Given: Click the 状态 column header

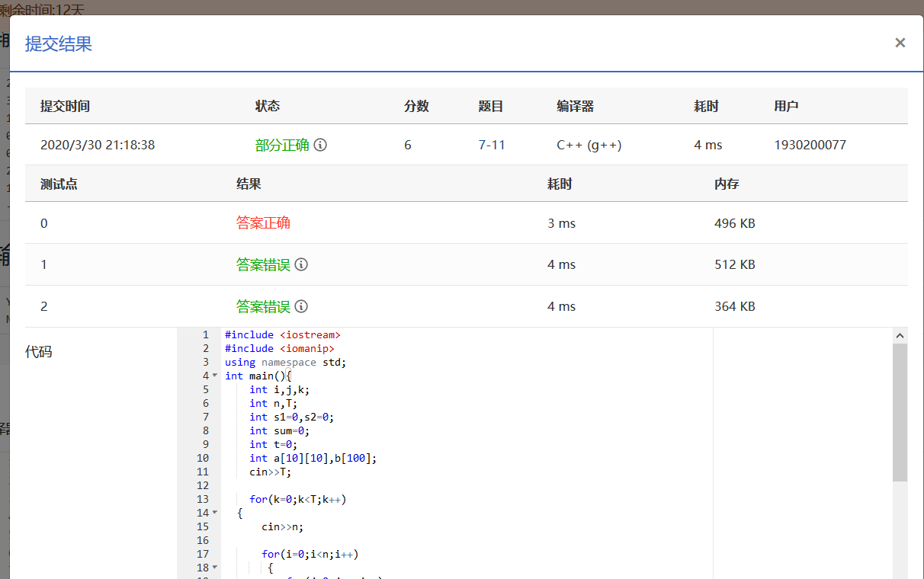Looking at the screenshot, I should coord(268,107).
